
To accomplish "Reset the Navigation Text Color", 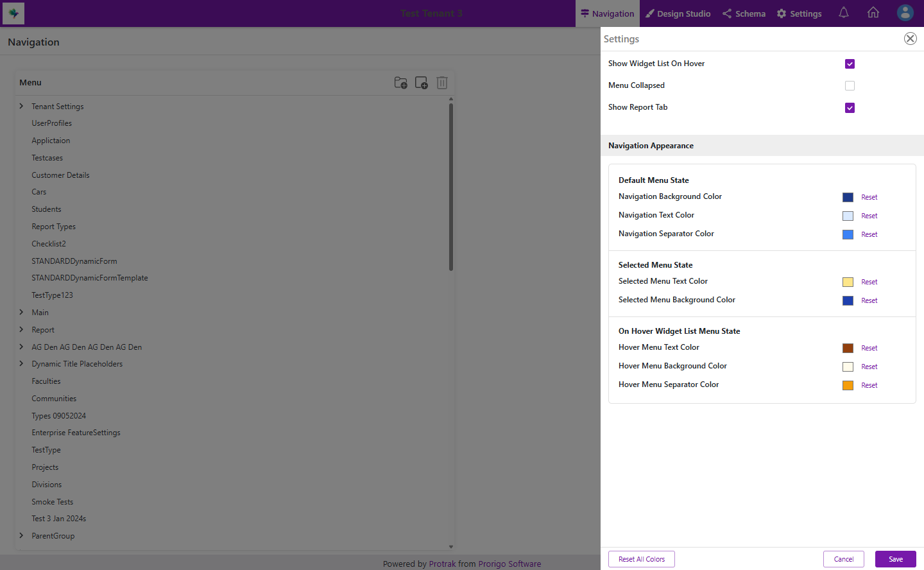I will (869, 216).
